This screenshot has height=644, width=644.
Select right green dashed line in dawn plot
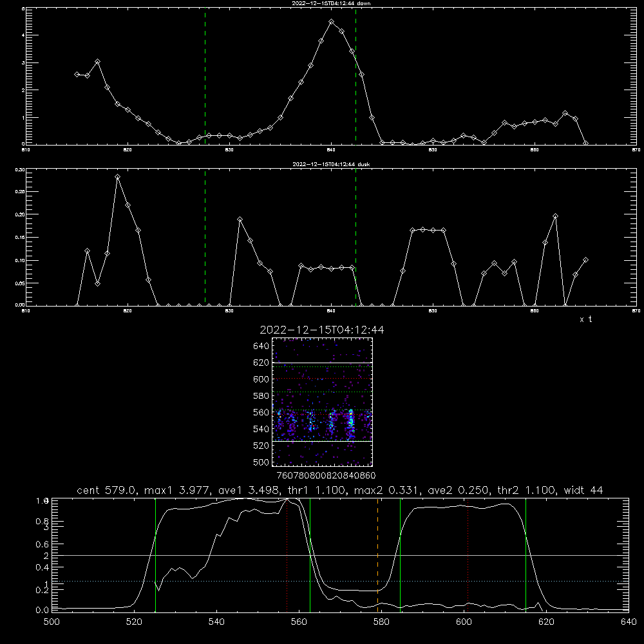tap(355, 76)
